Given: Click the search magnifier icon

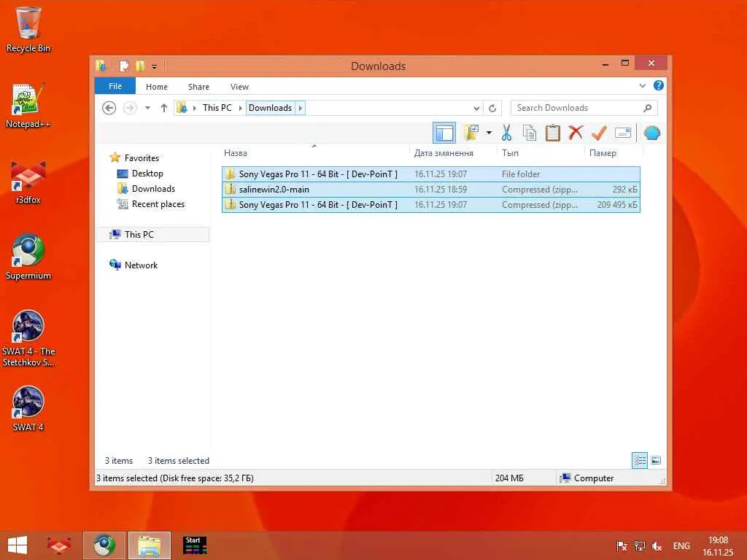Looking at the screenshot, I should pos(648,108).
